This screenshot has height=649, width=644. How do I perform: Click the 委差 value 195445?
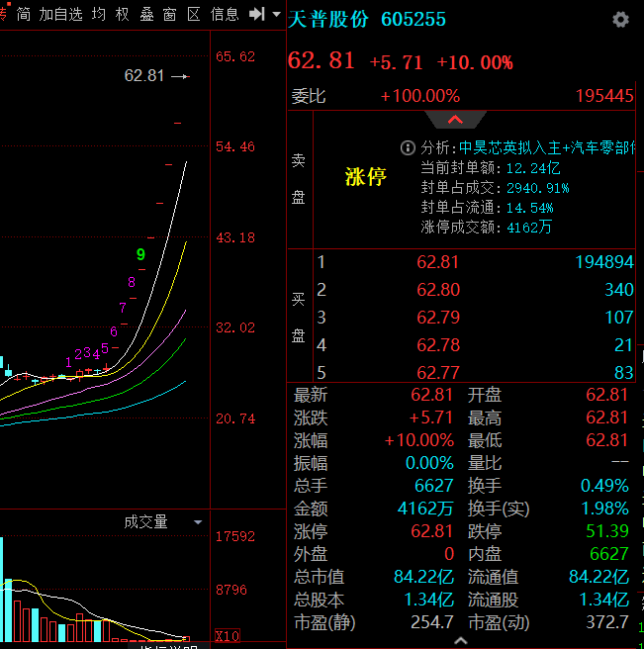604,96
